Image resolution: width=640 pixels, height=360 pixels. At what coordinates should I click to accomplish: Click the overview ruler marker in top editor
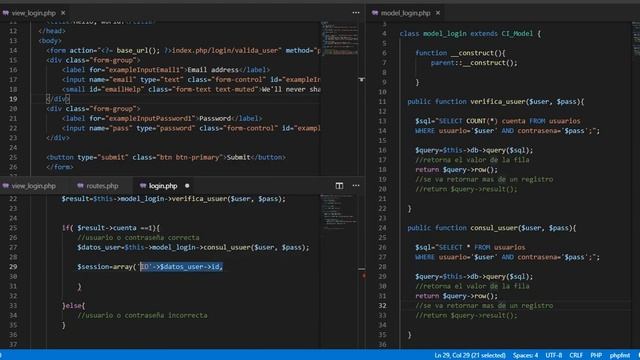pos(362,80)
